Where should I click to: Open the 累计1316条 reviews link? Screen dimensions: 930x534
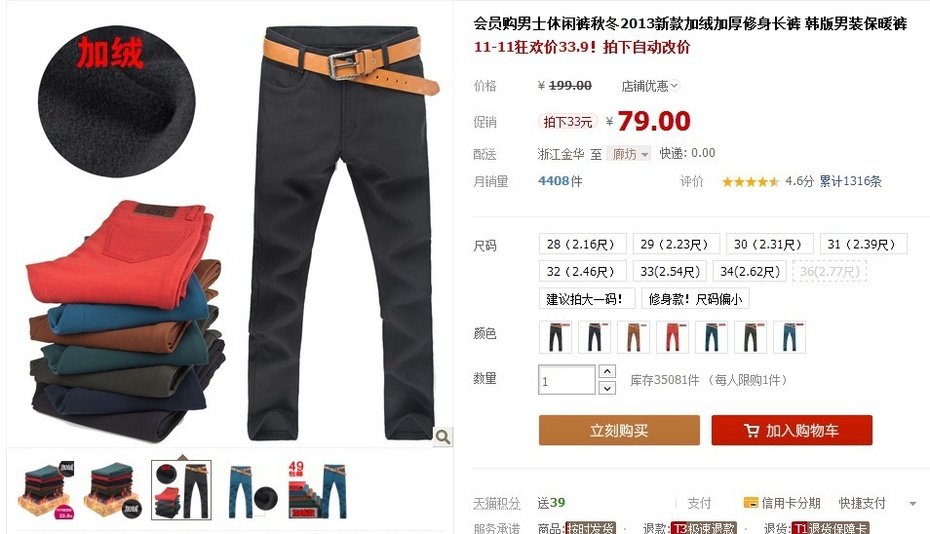coord(851,181)
